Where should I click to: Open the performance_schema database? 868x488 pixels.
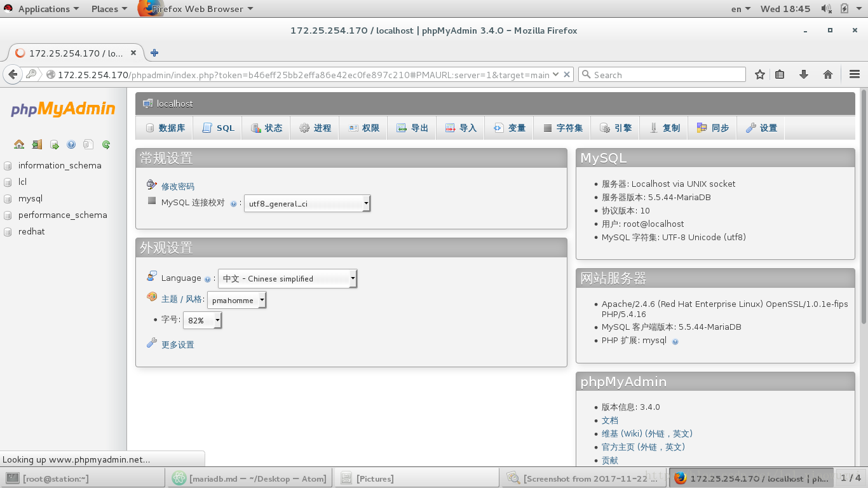[63, 215]
